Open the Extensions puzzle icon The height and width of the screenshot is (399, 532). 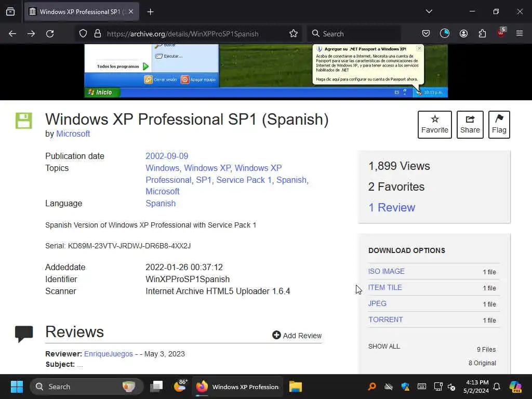pyautogui.click(x=482, y=34)
